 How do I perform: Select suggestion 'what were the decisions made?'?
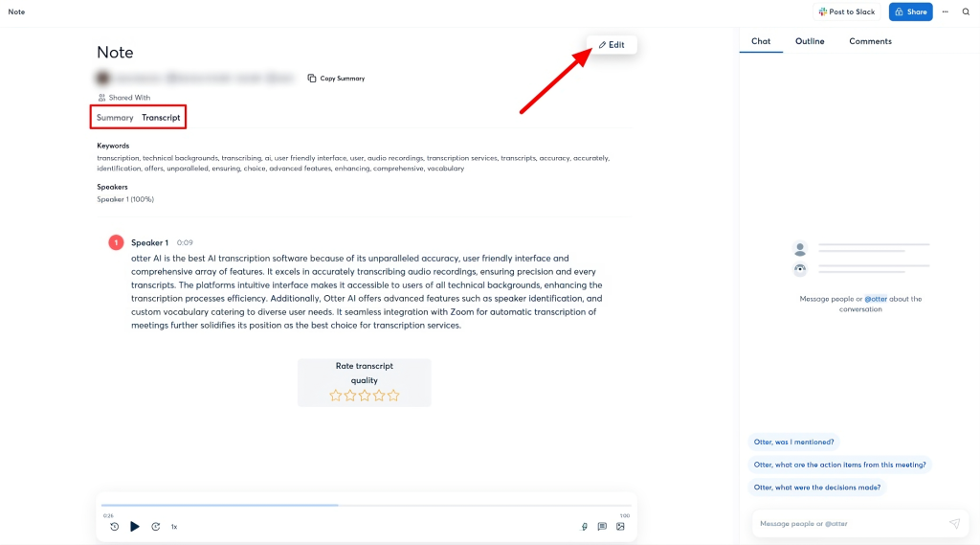[817, 488]
